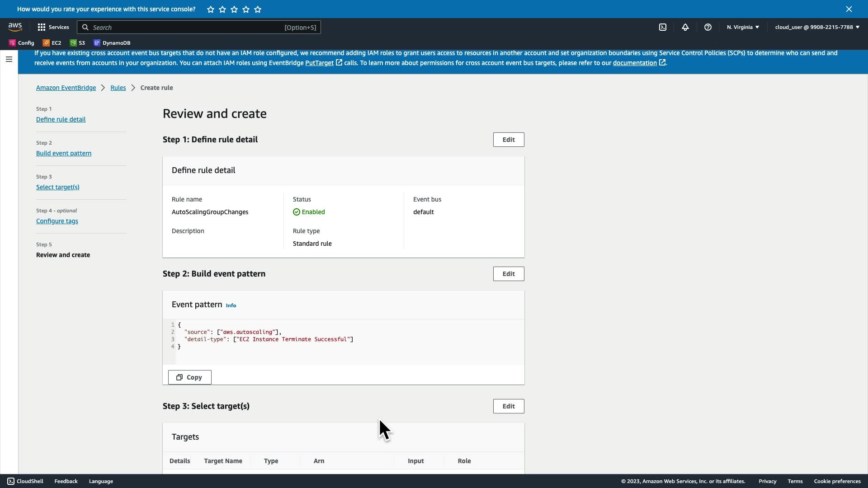
Task: Click the Rules breadcrumb link
Action: pyautogui.click(x=118, y=88)
